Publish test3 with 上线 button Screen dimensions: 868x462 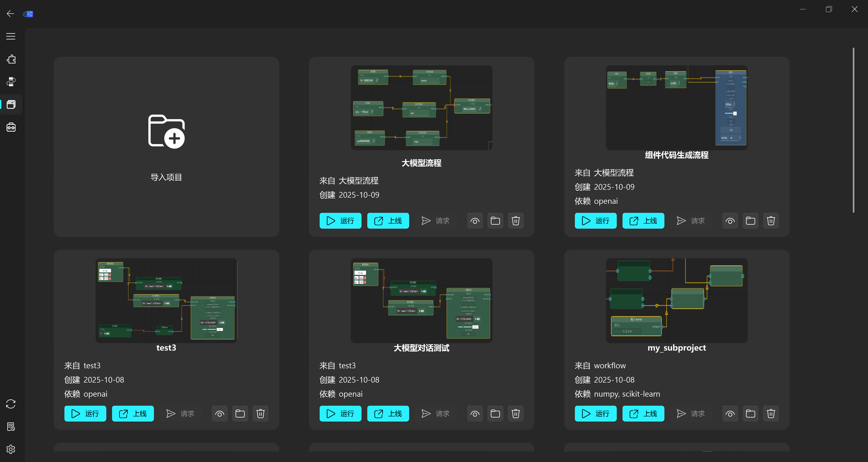click(133, 413)
